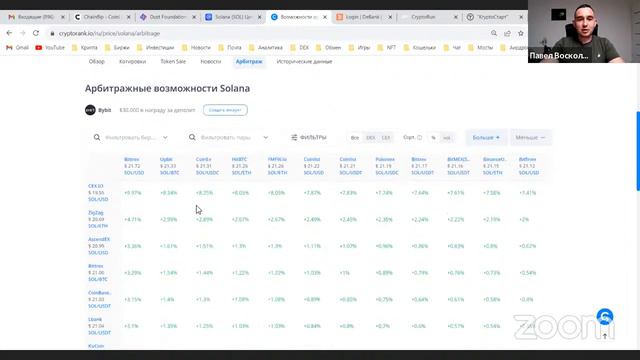
Task: Bookmark this page with the star icon
Action: click(x=521, y=33)
